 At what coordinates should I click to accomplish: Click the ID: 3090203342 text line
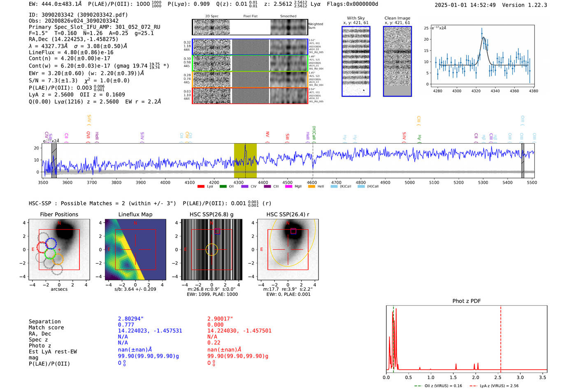[78, 15]
